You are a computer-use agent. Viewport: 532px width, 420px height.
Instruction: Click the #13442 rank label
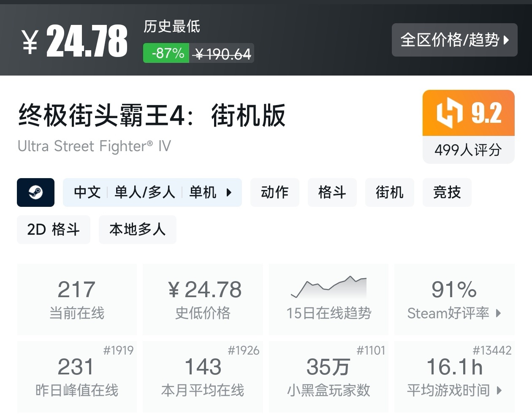click(x=492, y=350)
